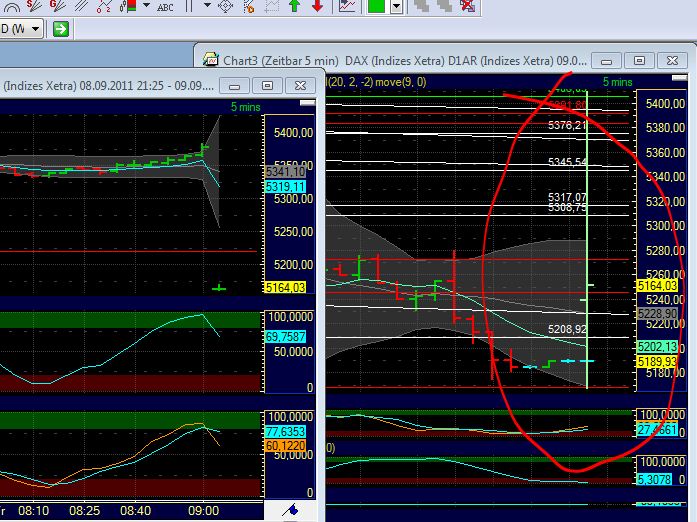This screenshot has width=697, height=522.
Task: Maximize the Chart3 window
Action: (x=639, y=61)
